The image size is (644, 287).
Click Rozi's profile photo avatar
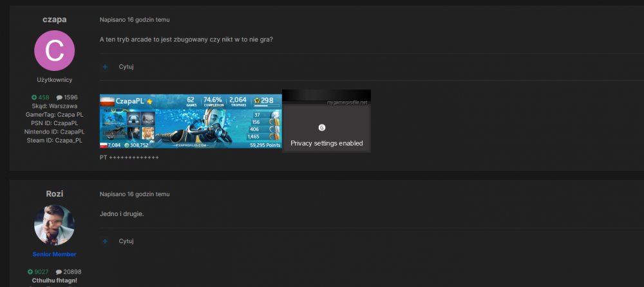coord(54,225)
